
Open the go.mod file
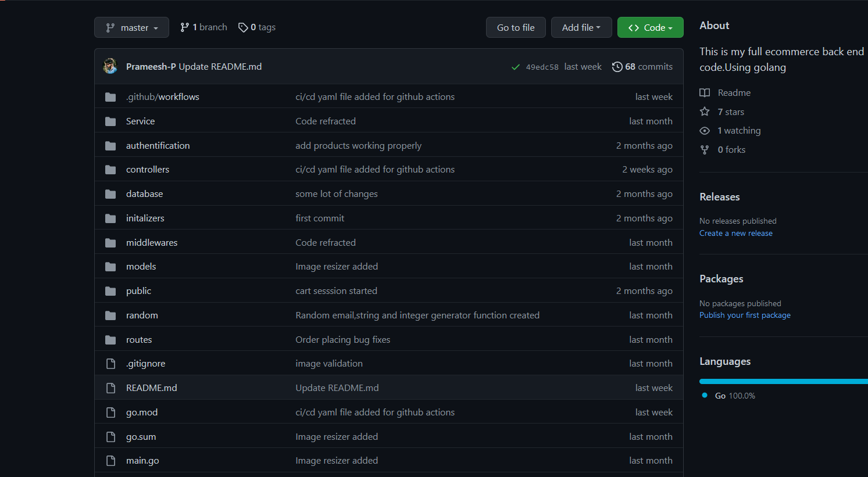[142, 413]
